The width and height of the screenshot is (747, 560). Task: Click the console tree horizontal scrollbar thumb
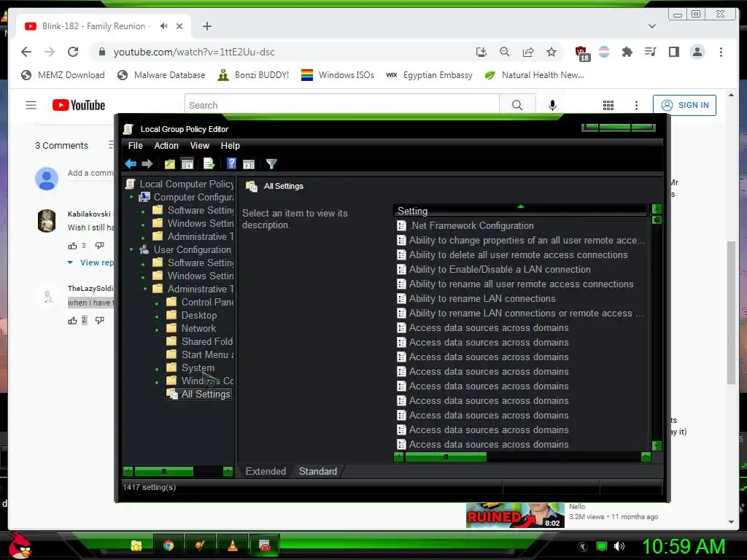[x=164, y=472]
